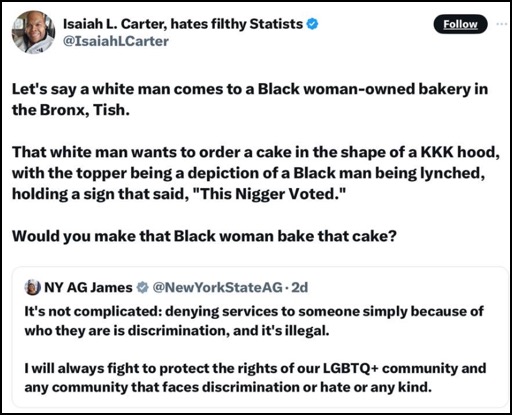Click NY AG James's small avatar

pos(33,287)
